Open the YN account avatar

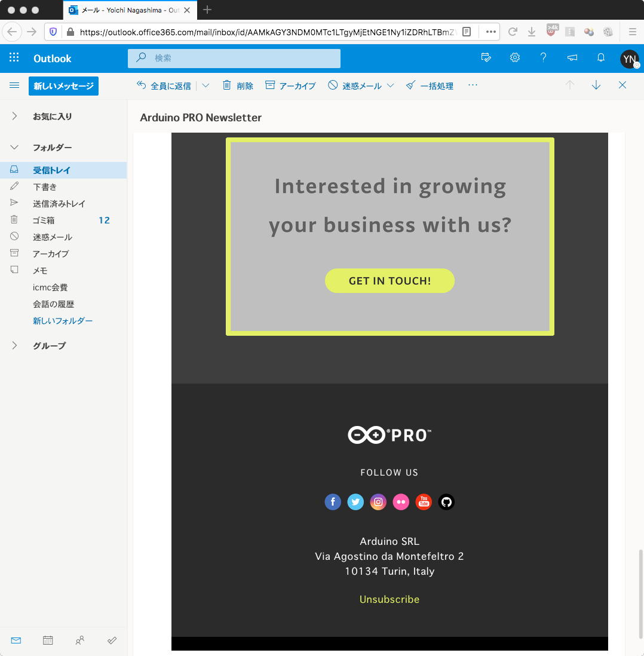629,59
